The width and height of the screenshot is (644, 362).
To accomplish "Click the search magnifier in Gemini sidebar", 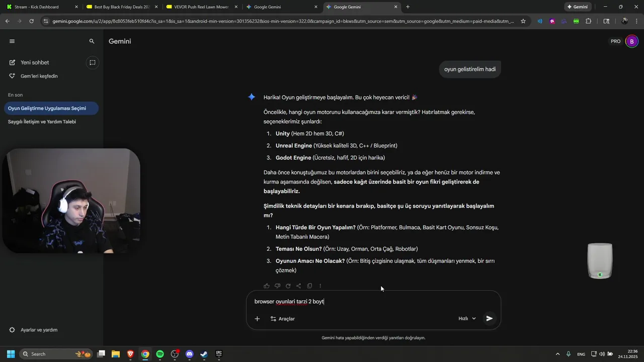I will click(92, 41).
